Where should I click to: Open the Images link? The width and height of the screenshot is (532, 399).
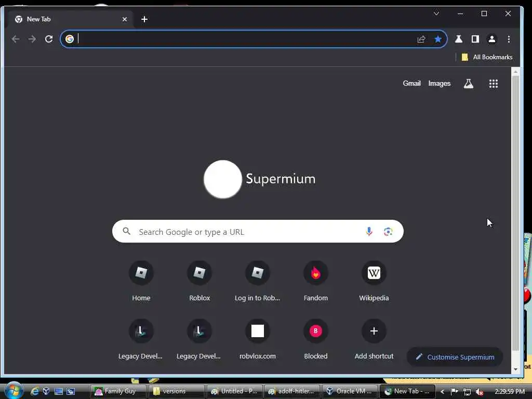(440, 84)
